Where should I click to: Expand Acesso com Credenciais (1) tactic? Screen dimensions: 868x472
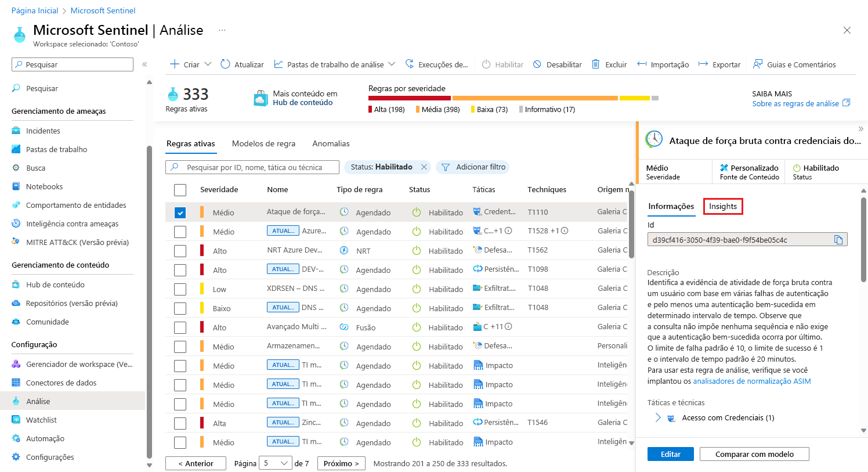658,417
